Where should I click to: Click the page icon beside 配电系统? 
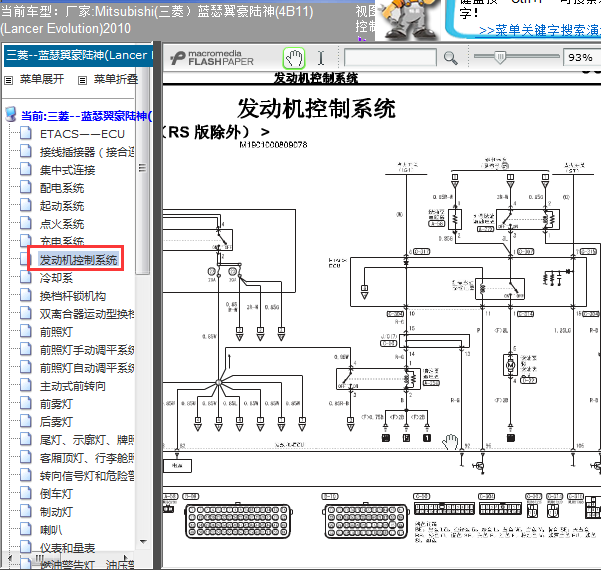26,187
